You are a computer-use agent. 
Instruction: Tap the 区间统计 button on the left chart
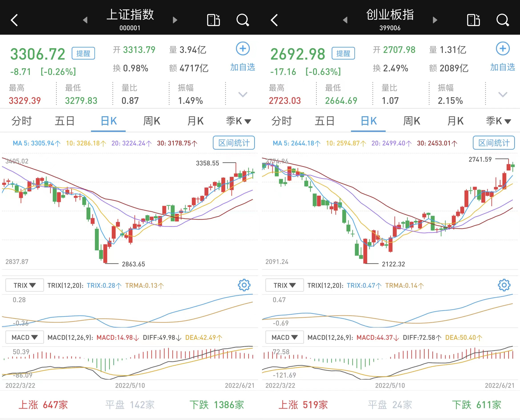coord(234,143)
